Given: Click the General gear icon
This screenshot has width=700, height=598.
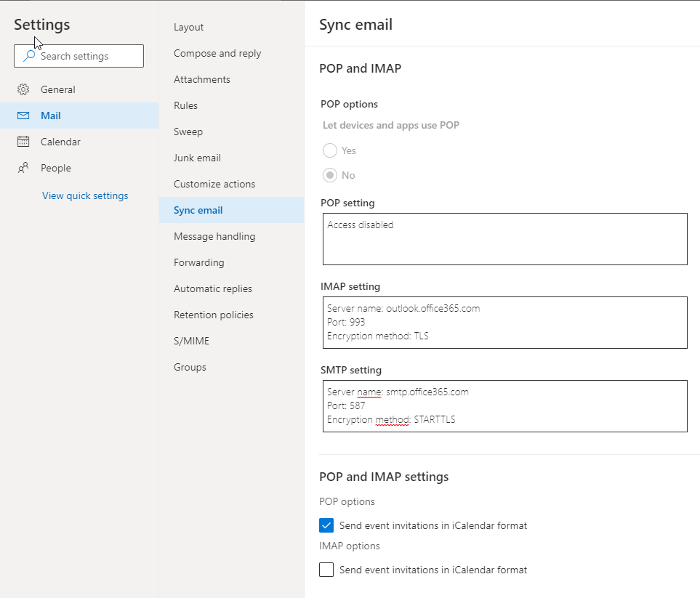Looking at the screenshot, I should 23,89.
